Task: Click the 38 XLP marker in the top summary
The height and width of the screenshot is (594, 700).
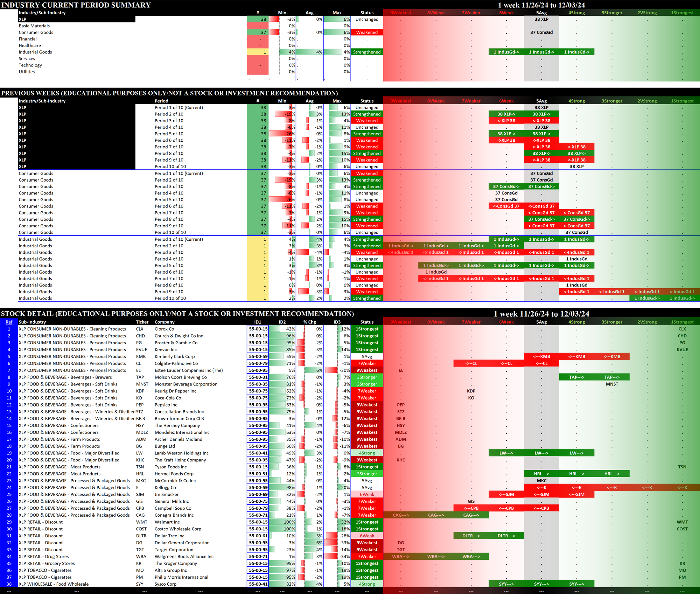Action: [541, 20]
